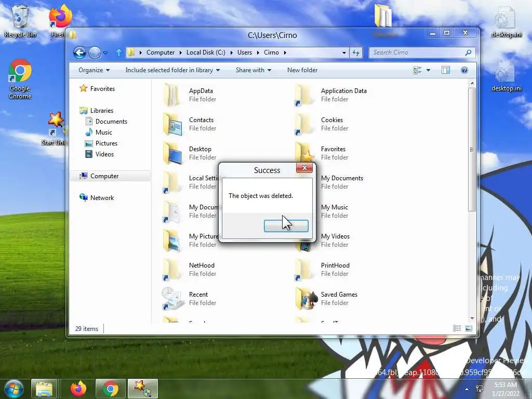Image resolution: width=532 pixels, height=399 pixels.
Task: Select the Favorites star folder icon
Action: point(304,152)
